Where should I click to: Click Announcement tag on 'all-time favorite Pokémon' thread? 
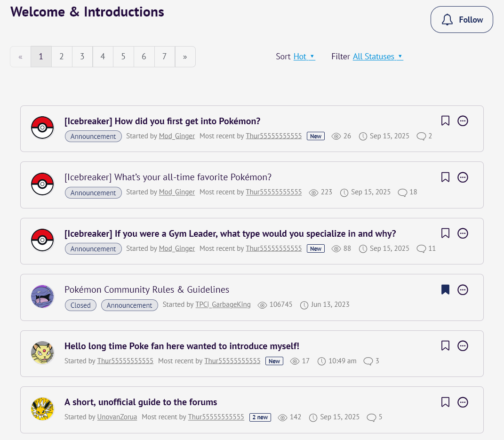93,193
